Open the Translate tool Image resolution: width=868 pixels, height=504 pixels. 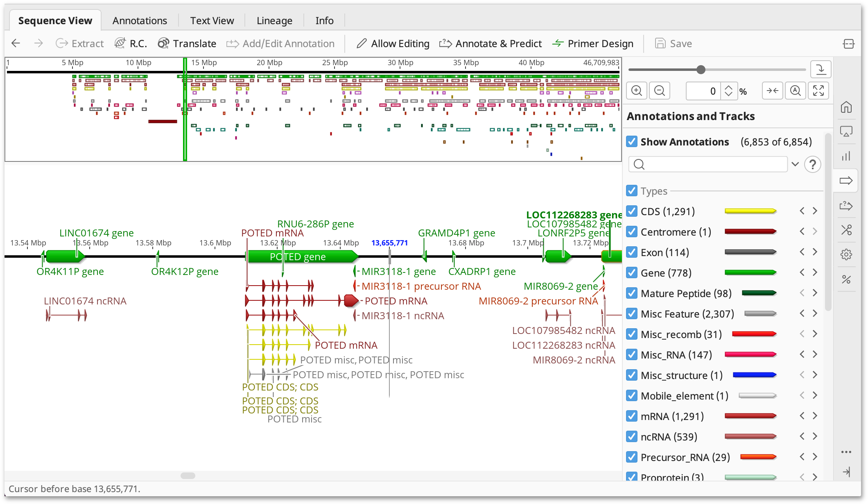(x=187, y=43)
